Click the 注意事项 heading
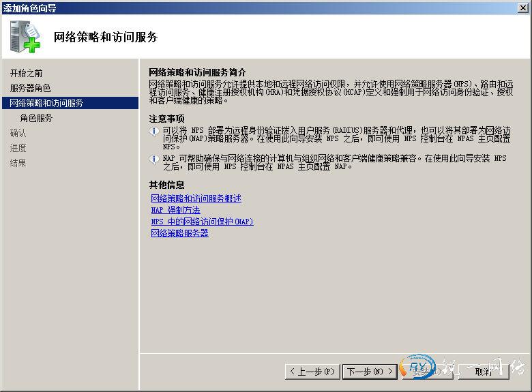 [166, 119]
